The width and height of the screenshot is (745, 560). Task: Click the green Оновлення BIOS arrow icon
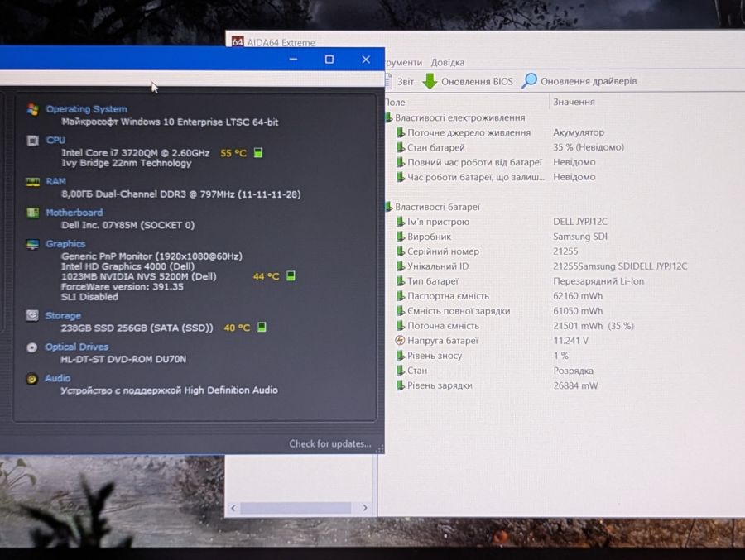(x=430, y=81)
